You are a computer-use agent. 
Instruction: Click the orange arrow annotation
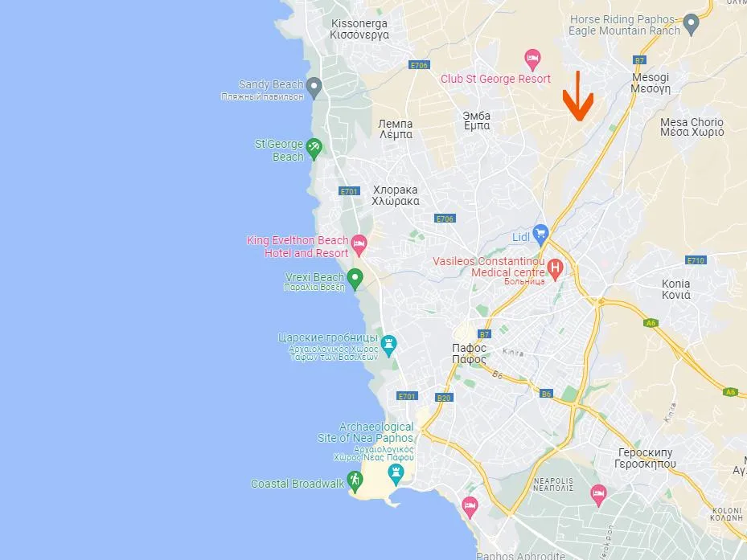coord(578,96)
